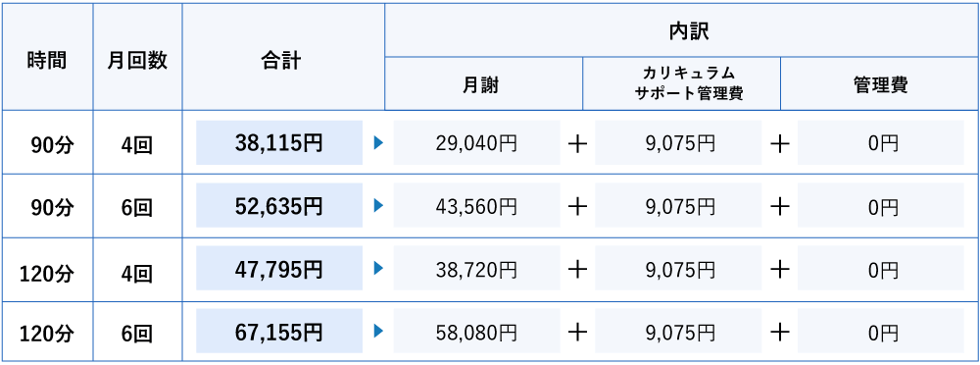Click the blue arrow beside 38,115円
This screenshot has height=365, width=980.
coord(377,143)
